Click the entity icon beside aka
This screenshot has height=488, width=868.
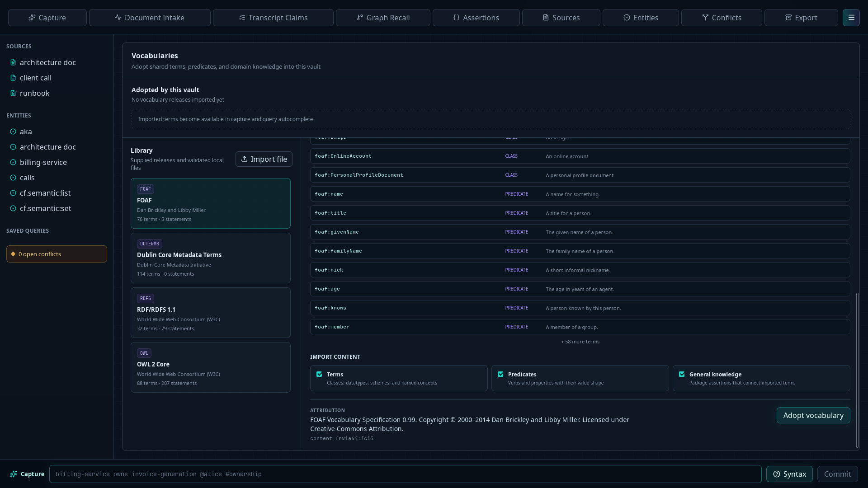[x=13, y=131]
